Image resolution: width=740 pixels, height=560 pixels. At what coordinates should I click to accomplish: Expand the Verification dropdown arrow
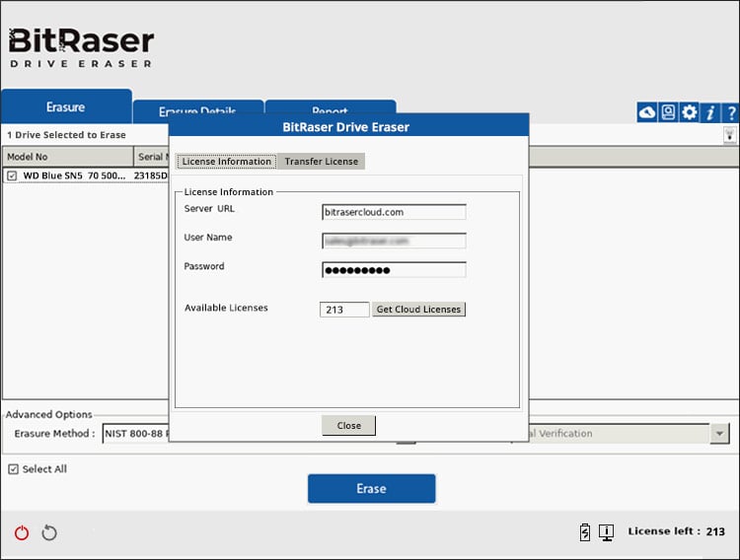[x=719, y=433]
